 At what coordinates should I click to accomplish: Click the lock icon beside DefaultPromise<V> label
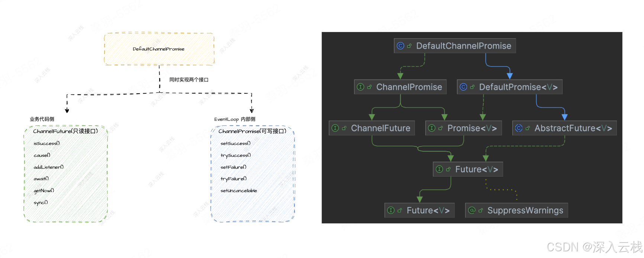[472, 87]
